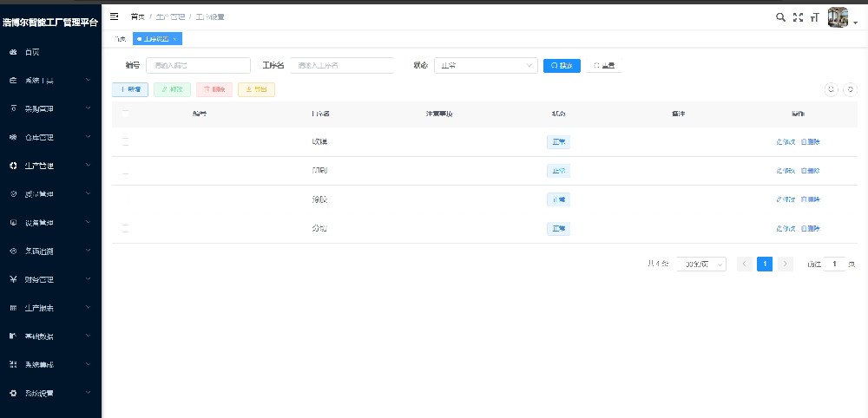Click 生产管理 in the breadcrumb
The height and width of the screenshot is (418, 868).
[170, 17]
